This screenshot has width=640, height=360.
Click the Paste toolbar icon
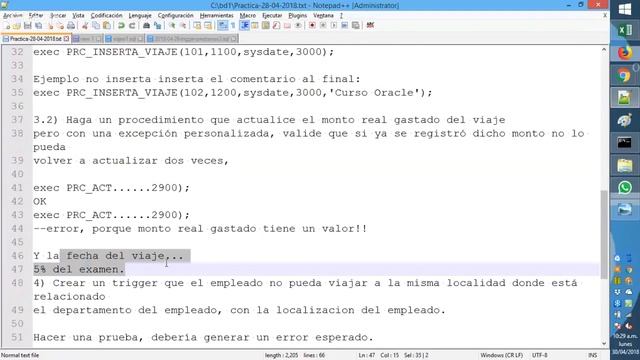pyautogui.click(x=107, y=26)
